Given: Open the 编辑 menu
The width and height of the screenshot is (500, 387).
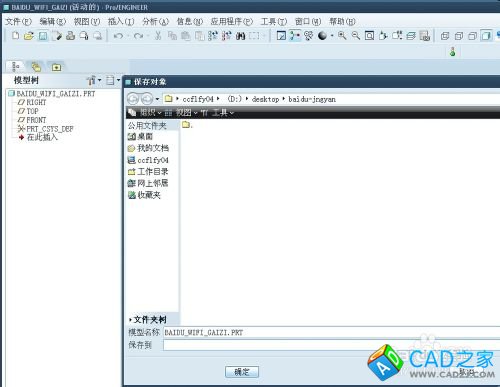Looking at the screenshot, I should (53, 22).
